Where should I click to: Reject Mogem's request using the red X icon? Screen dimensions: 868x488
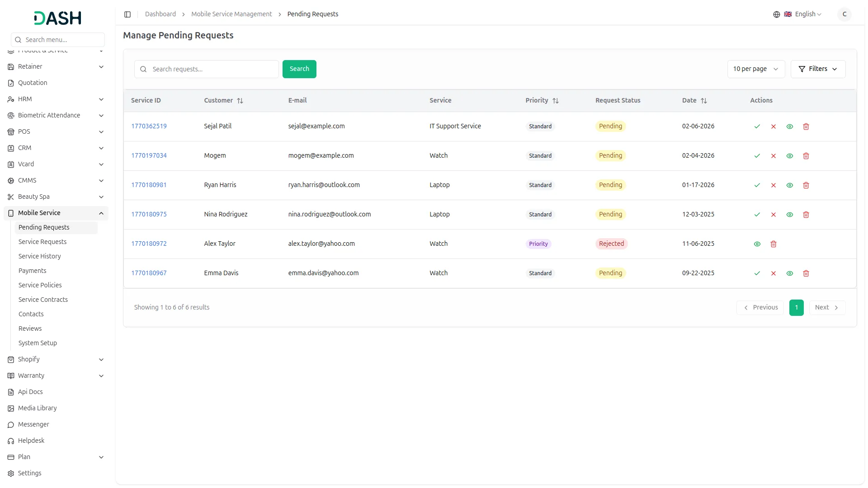pyautogui.click(x=774, y=156)
